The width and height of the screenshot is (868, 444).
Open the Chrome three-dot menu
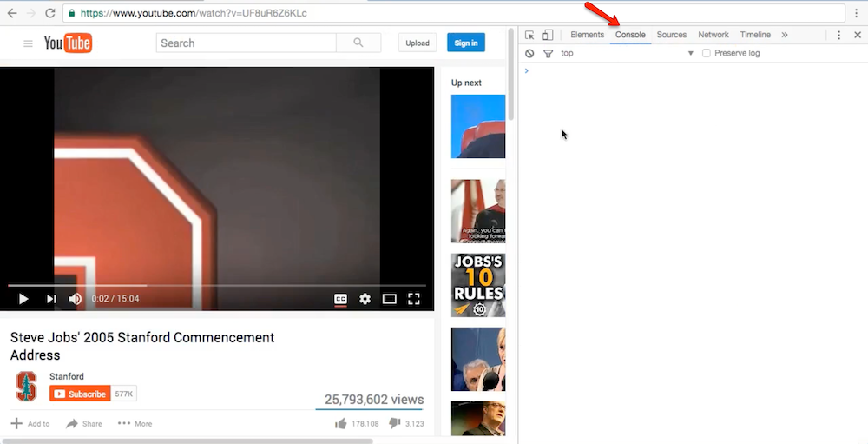click(x=857, y=13)
